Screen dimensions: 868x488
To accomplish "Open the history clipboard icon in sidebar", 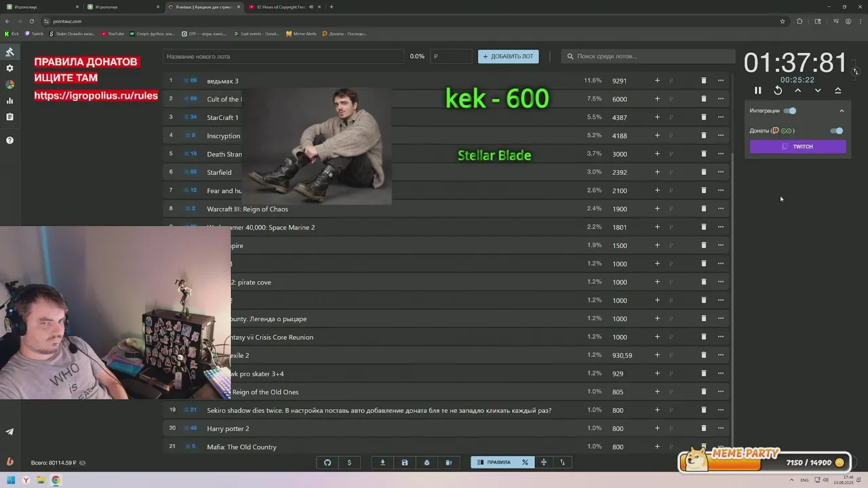I will (9, 117).
